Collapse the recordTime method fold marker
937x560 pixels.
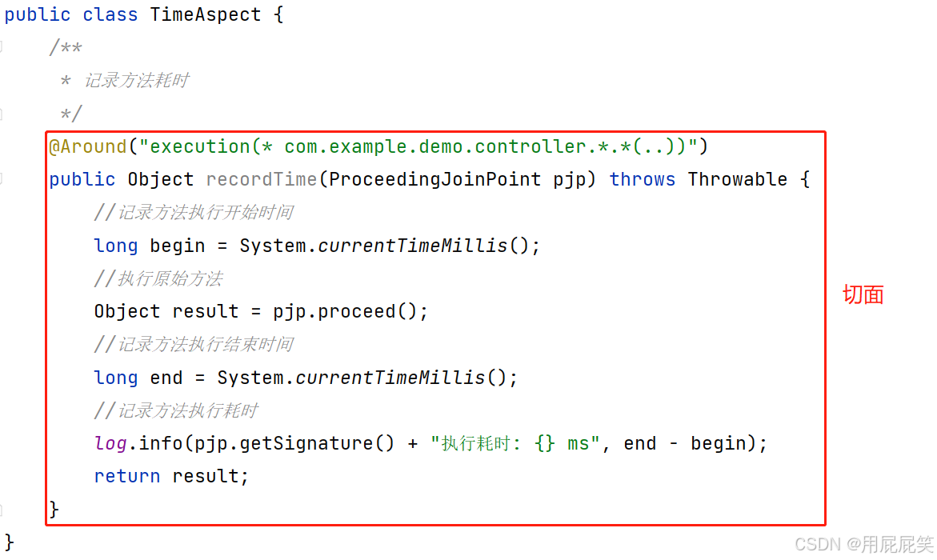coord(2,178)
